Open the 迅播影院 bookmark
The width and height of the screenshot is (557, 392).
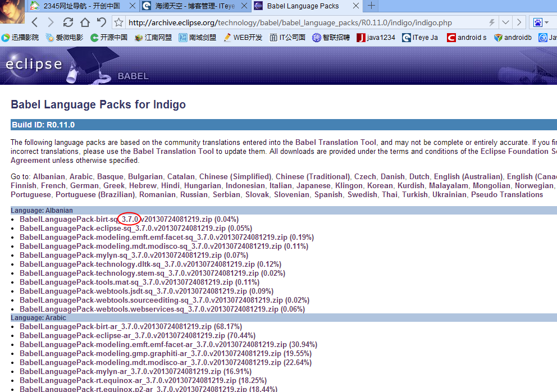[20, 37]
